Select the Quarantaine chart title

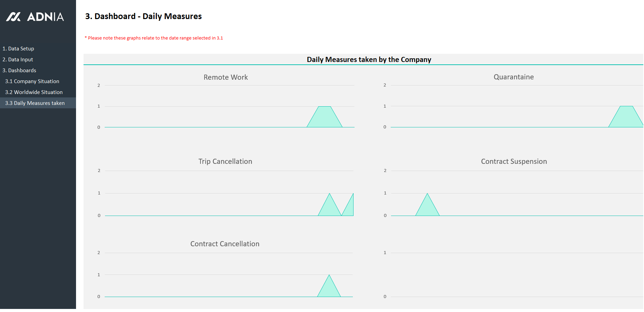(x=513, y=77)
